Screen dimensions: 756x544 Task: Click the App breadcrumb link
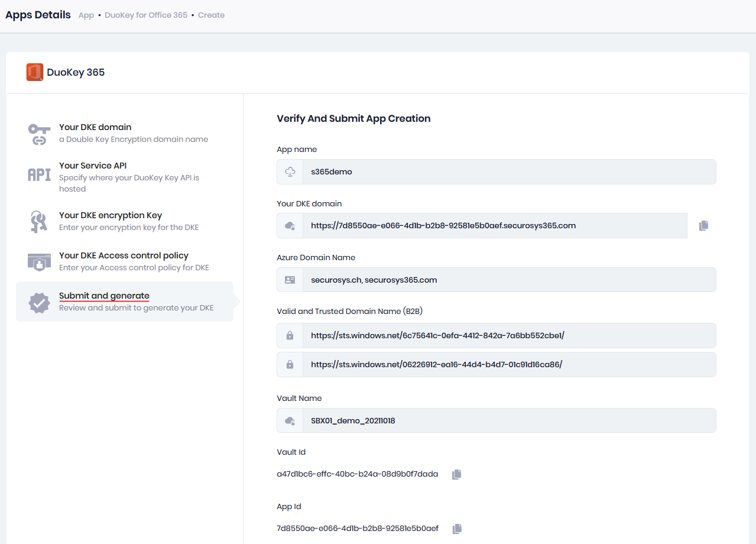point(86,15)
